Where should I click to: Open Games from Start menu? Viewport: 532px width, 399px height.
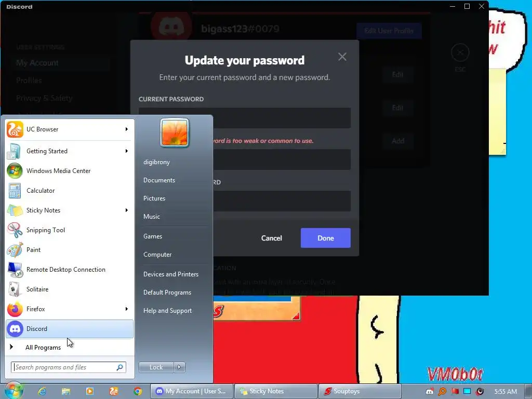(x=153, y=236)
